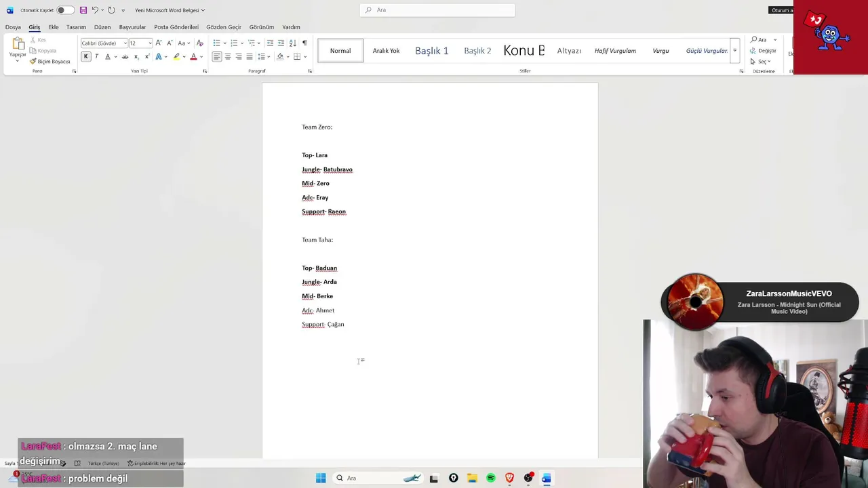Decrease paragraph indent
The width and height of the screenshot is (868, 488).
pyautogui.click(x=270, y=43)
